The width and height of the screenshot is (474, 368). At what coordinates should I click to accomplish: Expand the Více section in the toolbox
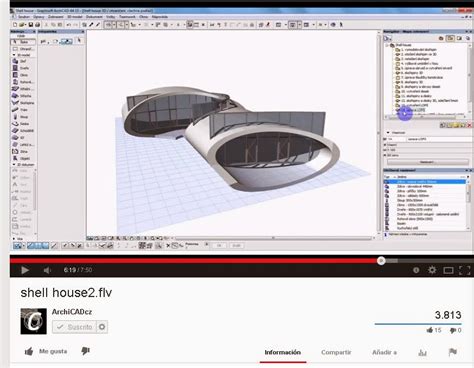14,239
